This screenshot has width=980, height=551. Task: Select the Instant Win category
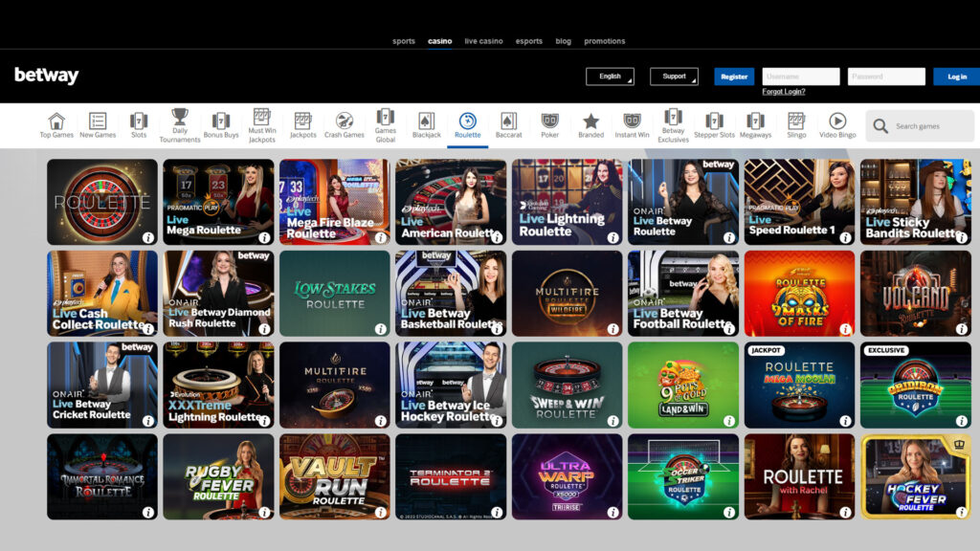(632, 125)
